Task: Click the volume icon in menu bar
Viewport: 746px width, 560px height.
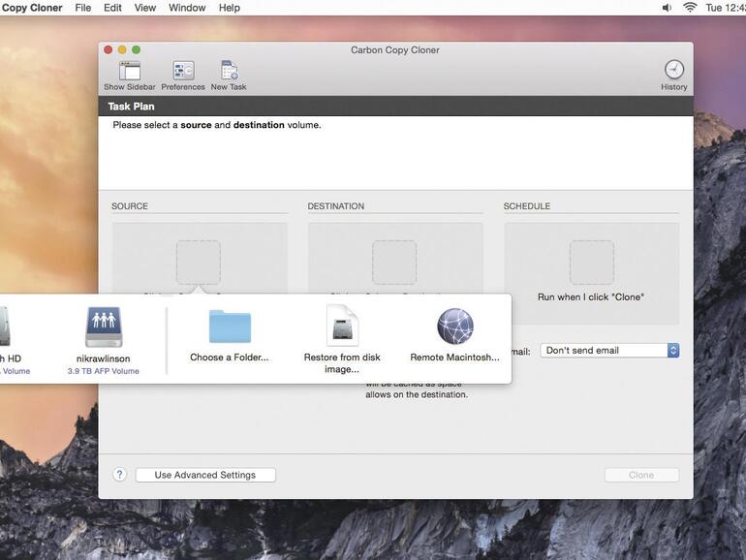Action: coord(667,8)
